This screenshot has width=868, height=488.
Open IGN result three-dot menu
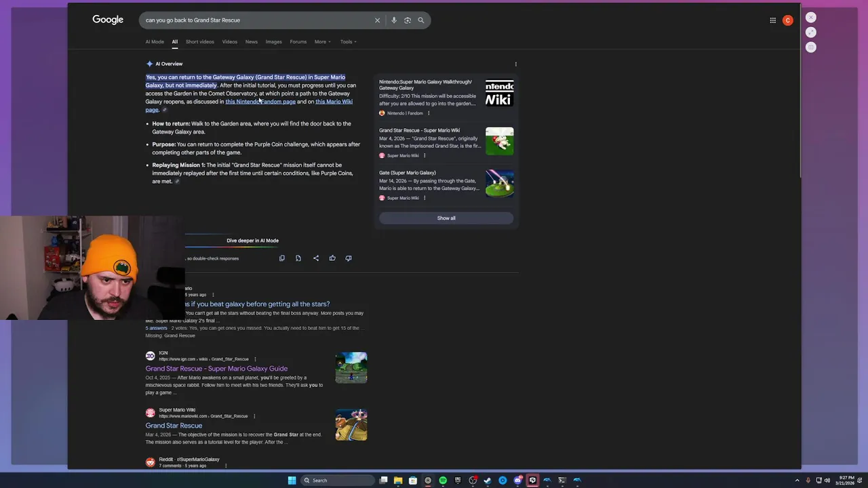pyautogui.click(x=255, y=359)
